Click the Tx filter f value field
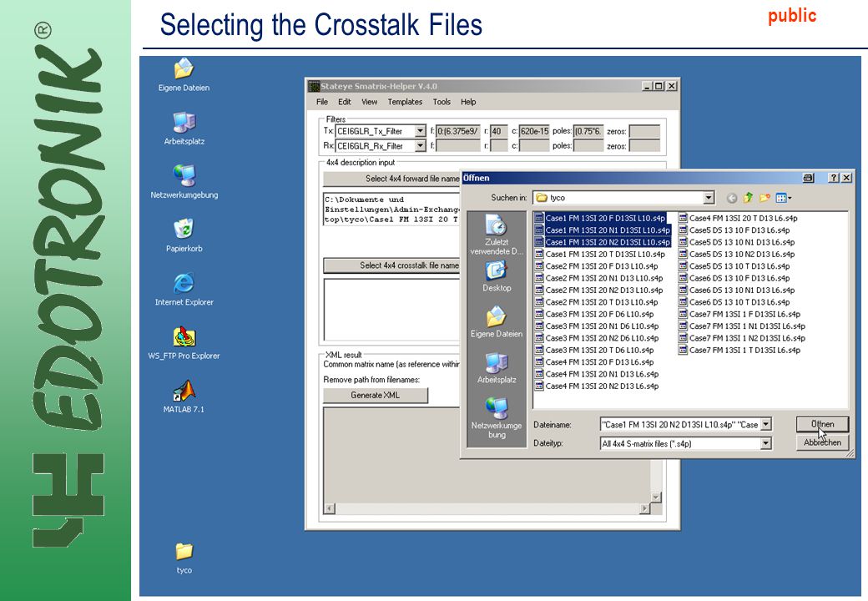 point(457,131)
